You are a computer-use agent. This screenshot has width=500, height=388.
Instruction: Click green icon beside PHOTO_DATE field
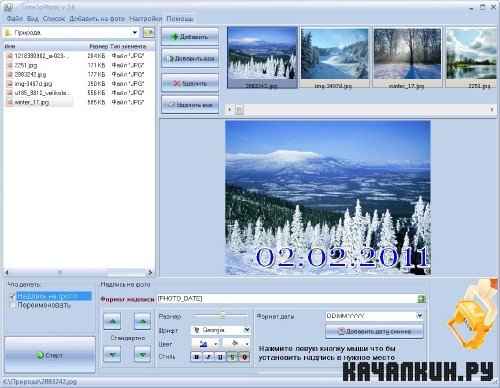(x=421, y=299)
